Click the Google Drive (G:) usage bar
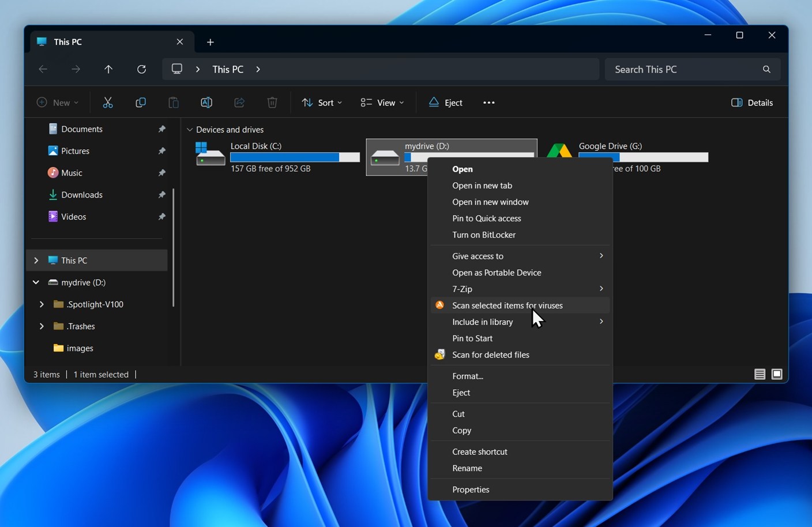 click(x=643, y=157)
